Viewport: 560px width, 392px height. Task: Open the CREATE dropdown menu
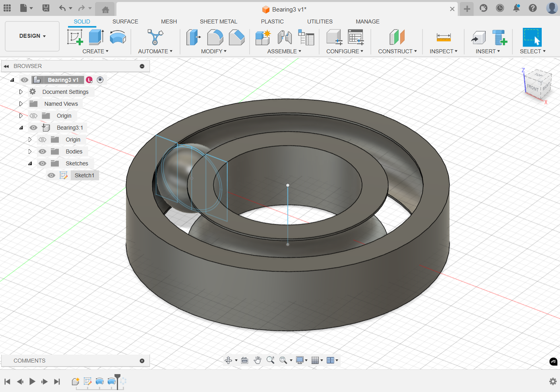pyautogui.click(x=95, y=51)
